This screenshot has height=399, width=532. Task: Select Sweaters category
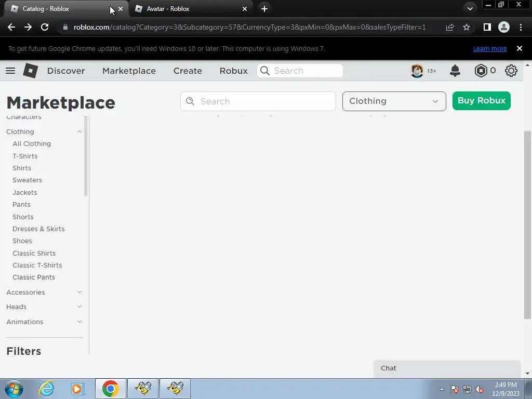(x=28, y=180)
